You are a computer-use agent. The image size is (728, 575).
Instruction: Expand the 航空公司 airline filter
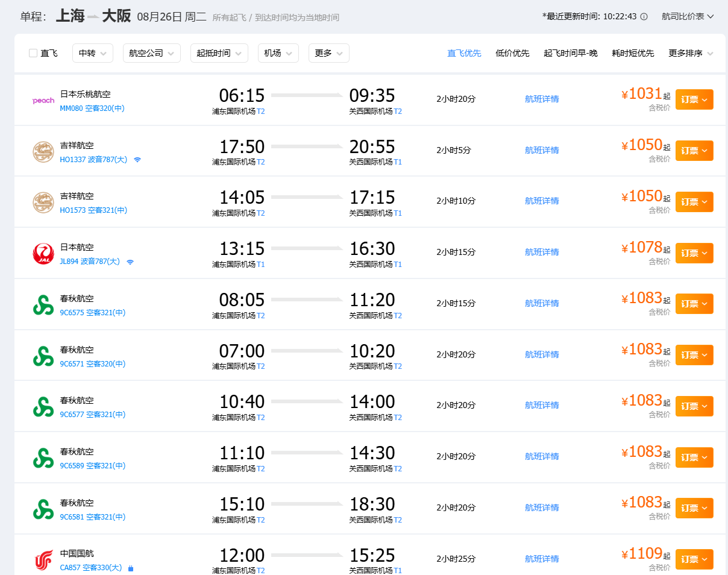pos(151,53)
